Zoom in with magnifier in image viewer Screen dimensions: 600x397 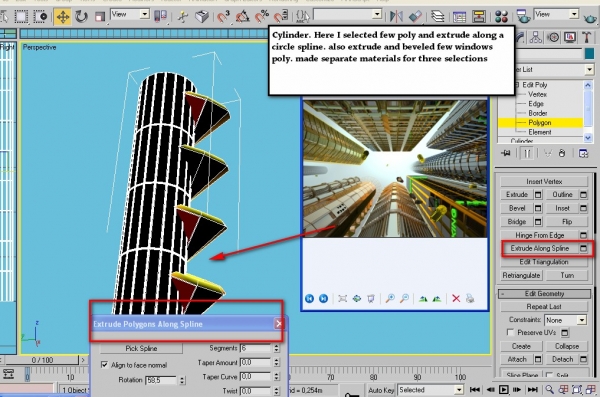tap(390, 298)
